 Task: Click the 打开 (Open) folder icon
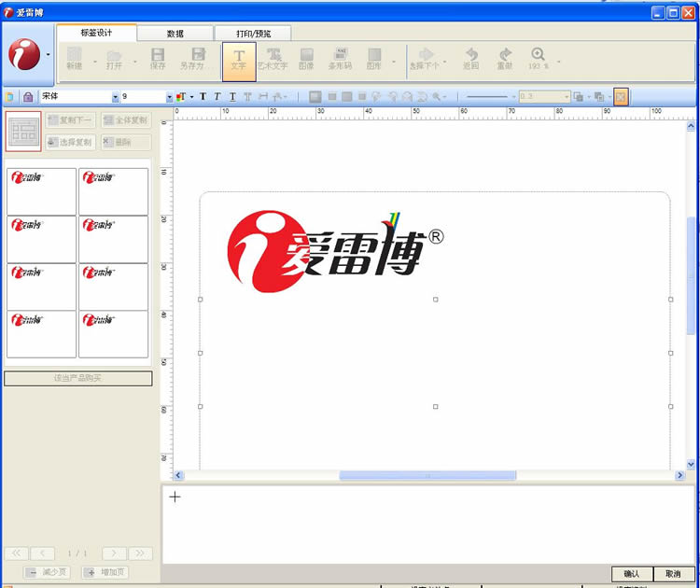pos(114,60)
